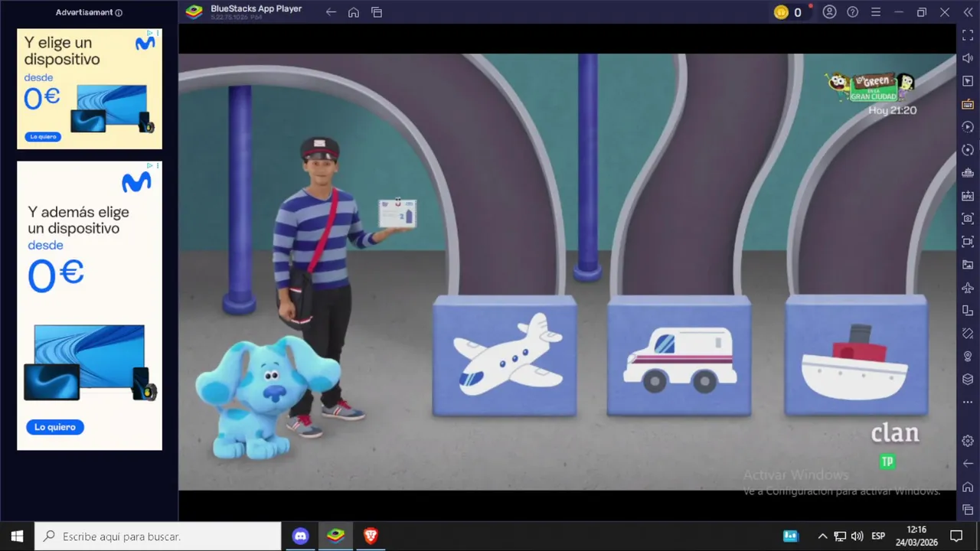Click the back arrow at sidebar bottom
Viewport: 980px width, 551px height.
[968, 464]
